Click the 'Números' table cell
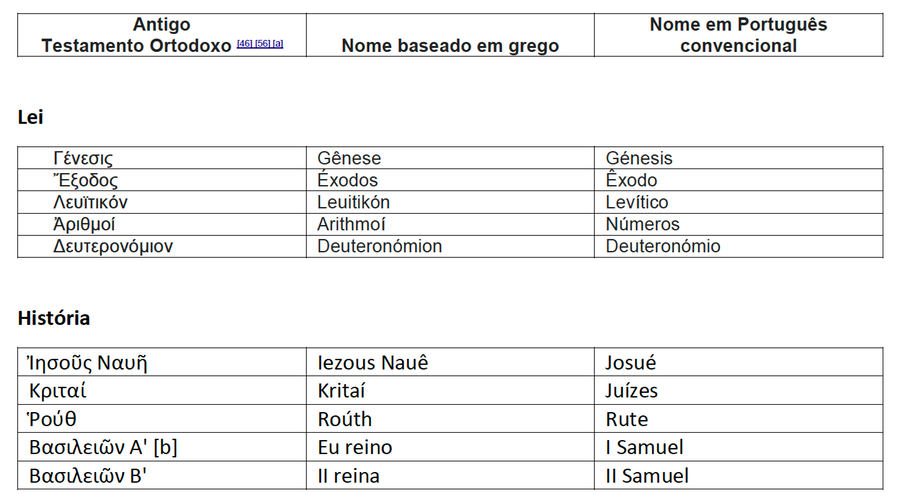 [x=739, y=224]
